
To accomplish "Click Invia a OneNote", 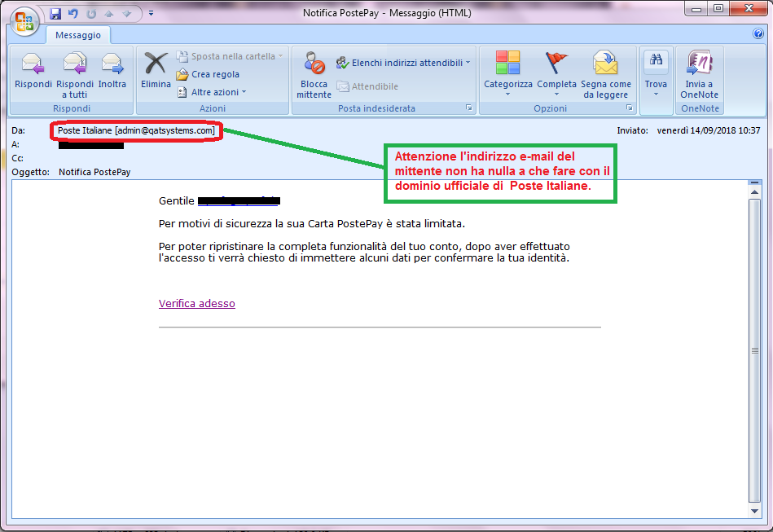I will [699, 75].
